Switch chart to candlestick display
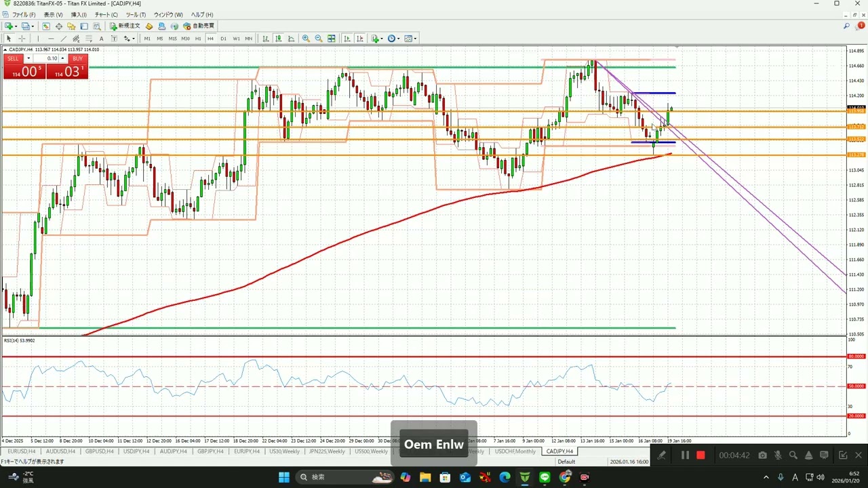 [x=278, y=39]
